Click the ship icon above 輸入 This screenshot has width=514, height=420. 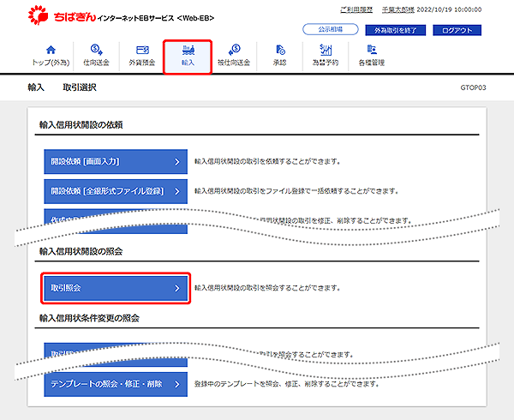point(188,50)
